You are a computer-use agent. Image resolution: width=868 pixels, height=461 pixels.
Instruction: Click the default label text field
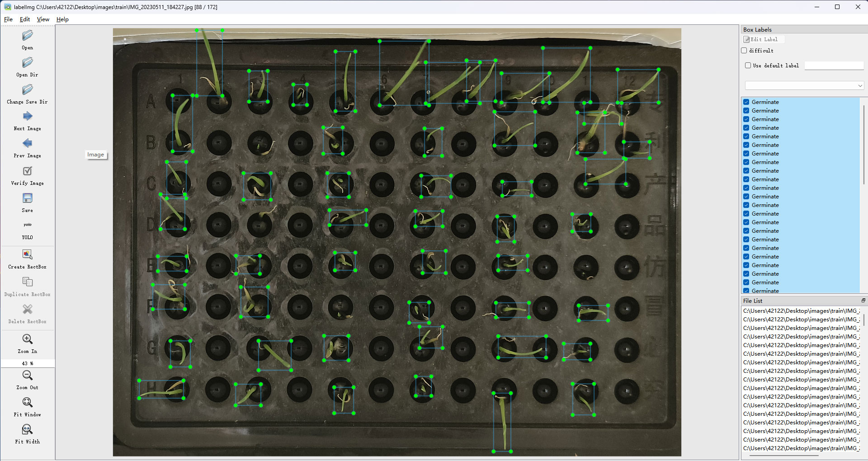click(x=834, y=66)
